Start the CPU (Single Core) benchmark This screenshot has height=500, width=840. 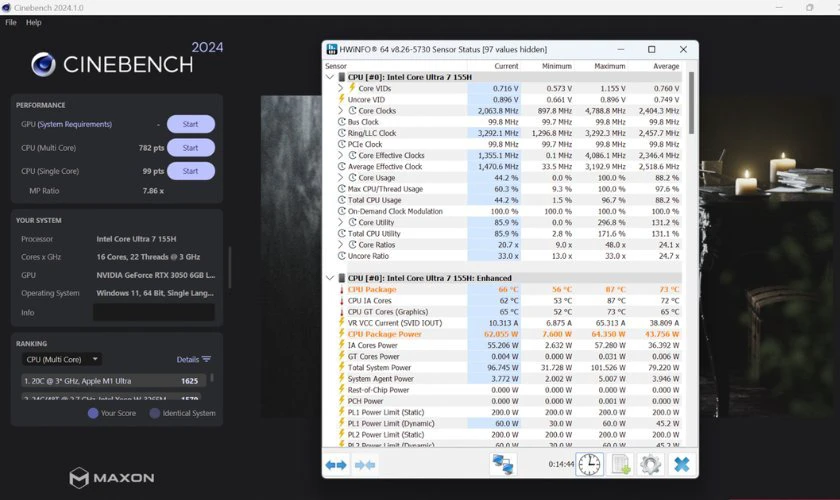click(x=191, y=171)
